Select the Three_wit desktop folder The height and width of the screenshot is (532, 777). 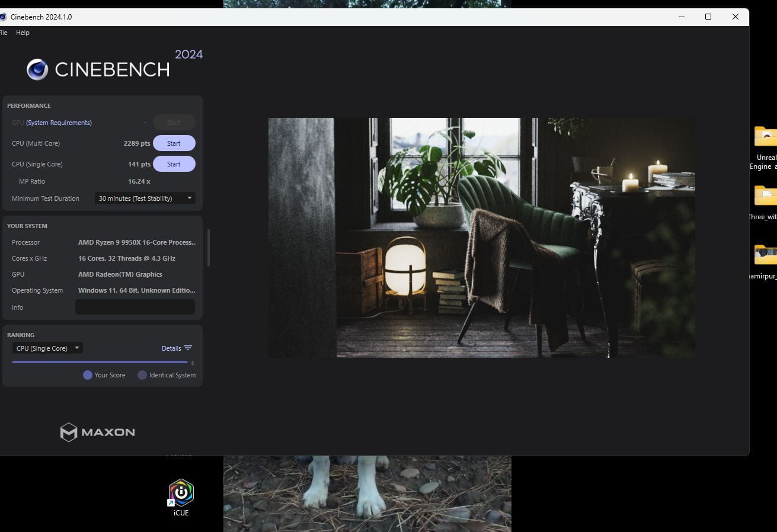coord(765,203)
